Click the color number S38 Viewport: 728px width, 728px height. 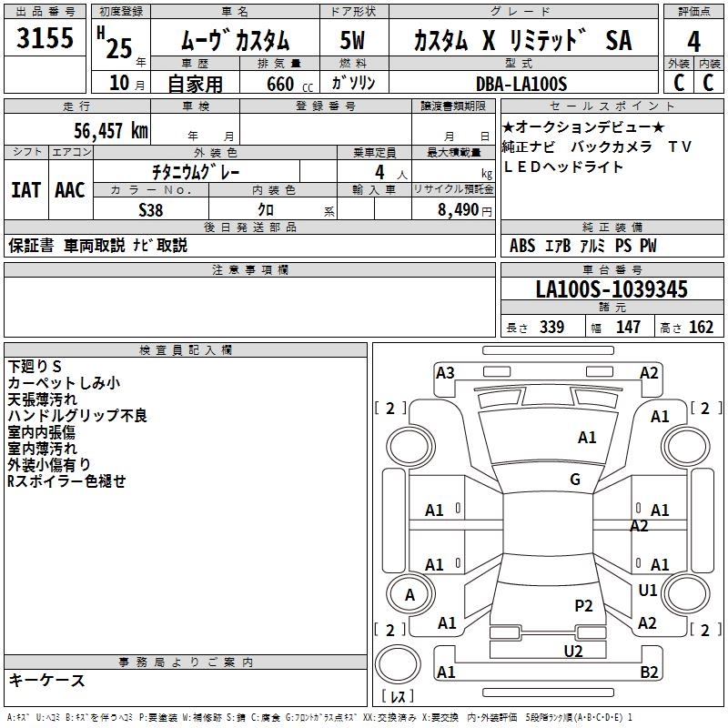tap(151, 210)
